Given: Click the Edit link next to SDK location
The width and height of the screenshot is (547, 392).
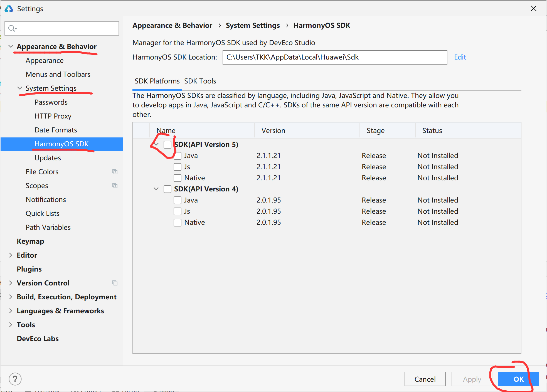Looking at the screenshot, I should [460, 57].
